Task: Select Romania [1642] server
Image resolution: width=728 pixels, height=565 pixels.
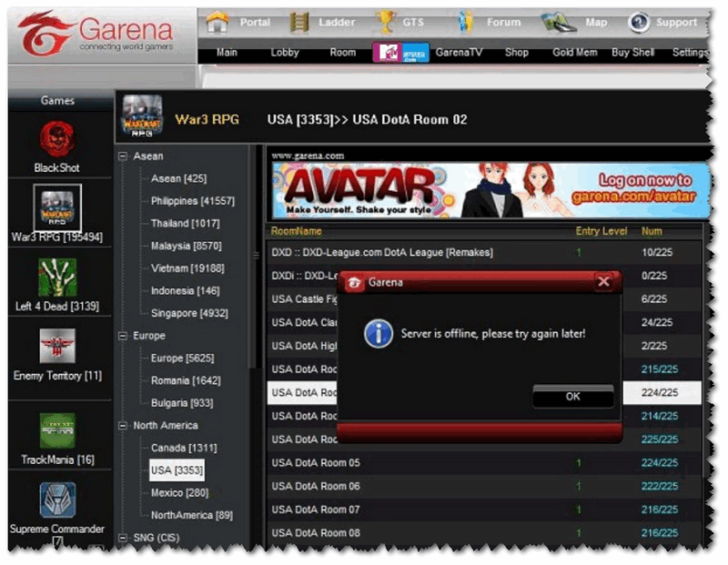Action: [x=186, y=380]
